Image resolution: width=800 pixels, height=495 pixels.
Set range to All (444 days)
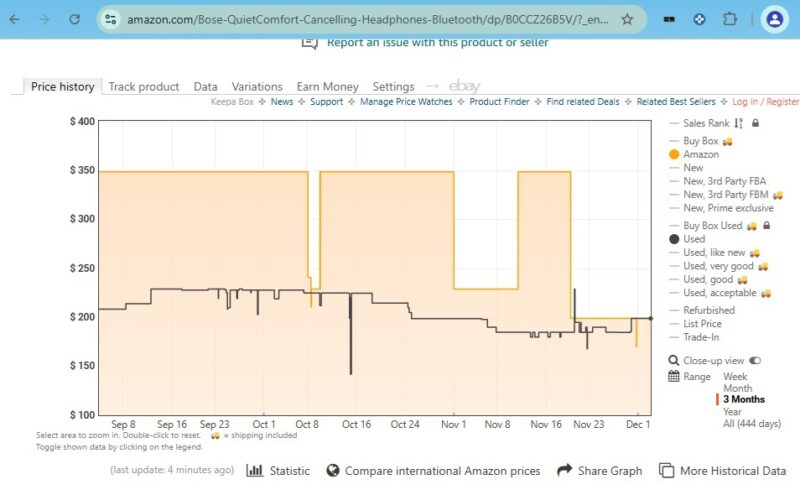point(752,424)
